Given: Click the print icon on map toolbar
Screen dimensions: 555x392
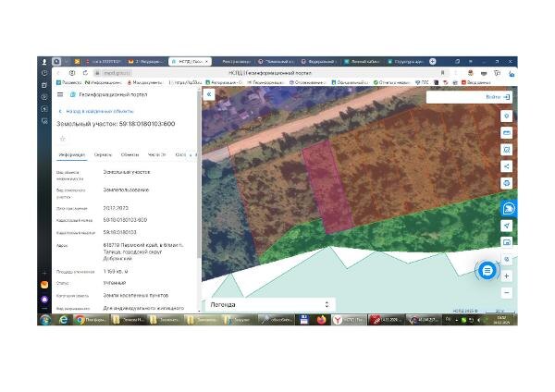Looking at the screenshot, I should (x=507, y=183).
